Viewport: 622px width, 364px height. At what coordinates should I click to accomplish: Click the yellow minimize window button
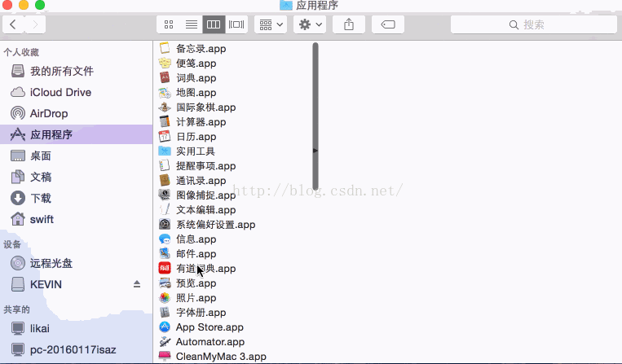[24, 5]
